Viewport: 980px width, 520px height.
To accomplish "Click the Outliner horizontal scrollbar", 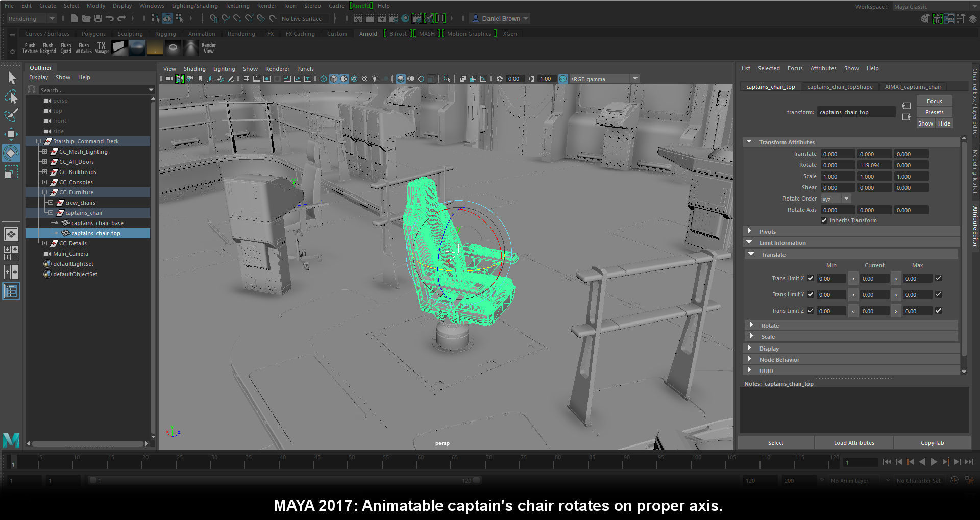I will click(x=88, y=444).
